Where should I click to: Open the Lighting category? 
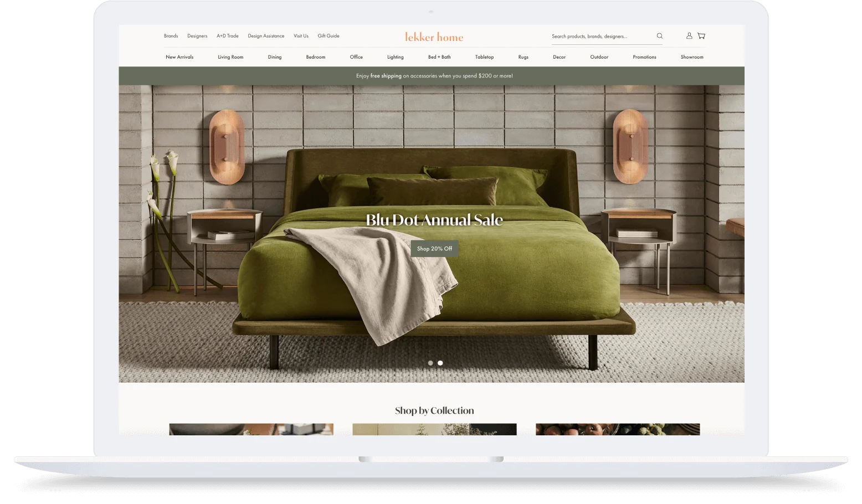coord(396,57)
